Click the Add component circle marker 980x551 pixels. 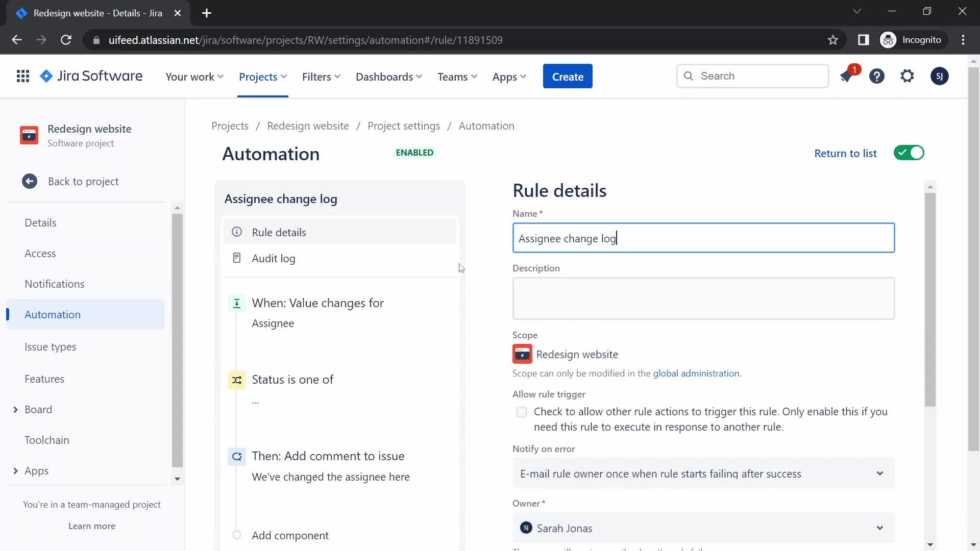[237, 535]
